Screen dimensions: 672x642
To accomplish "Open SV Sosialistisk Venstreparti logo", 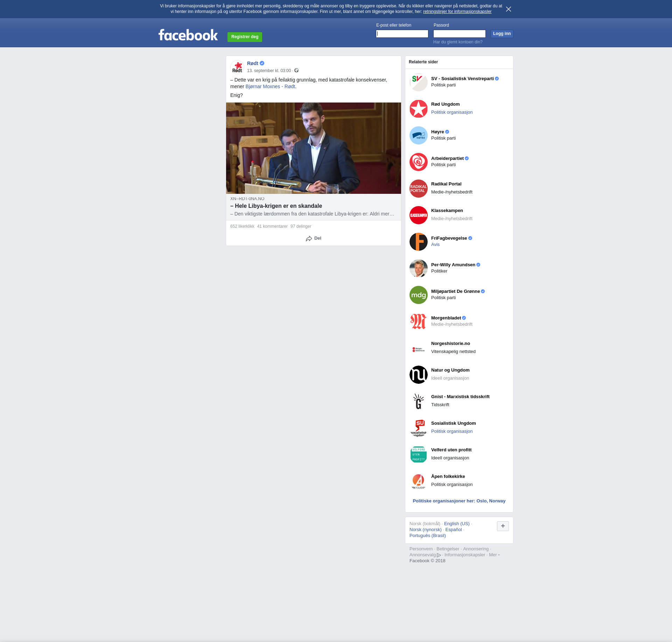I will point(419,82).
